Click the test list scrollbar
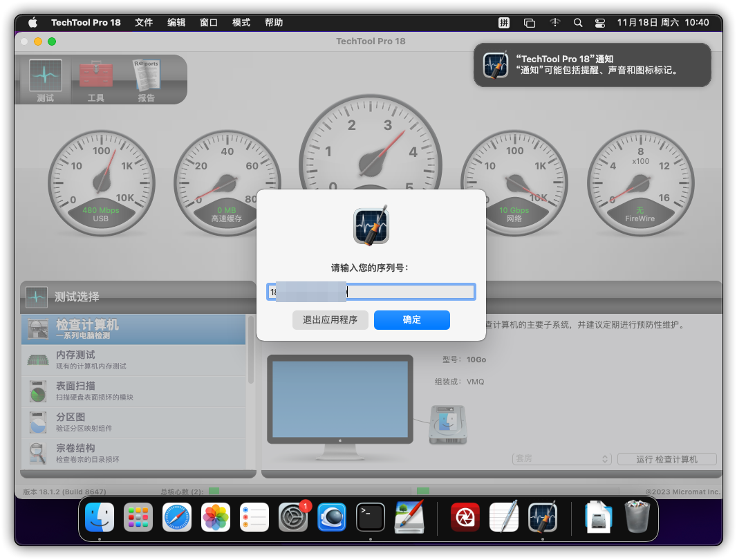Image resolution: width=737 pixels, height=560 pixels. coord(250,350)
